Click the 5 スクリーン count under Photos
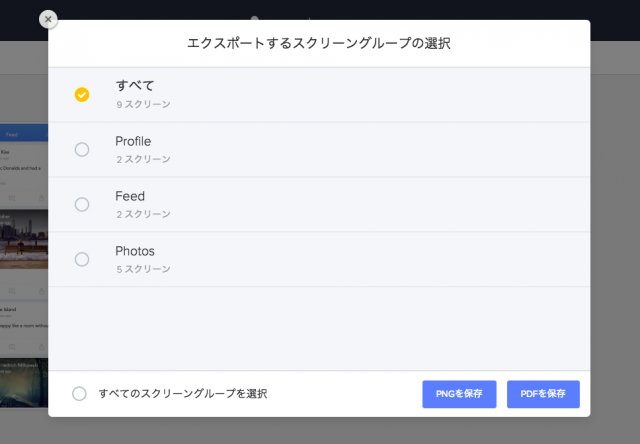The height and width of the screenshot is (444, 640). point(143,269)
